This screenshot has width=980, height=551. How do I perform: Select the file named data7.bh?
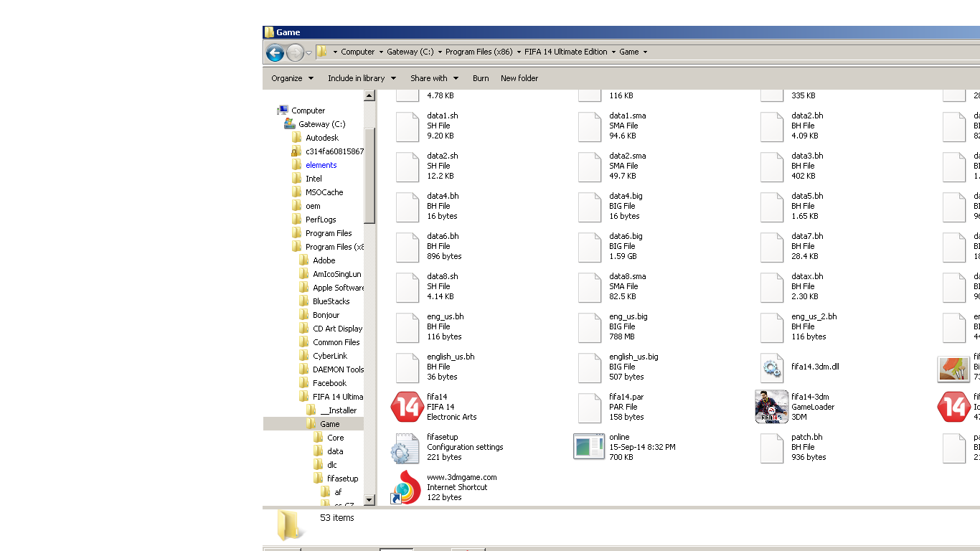pyautogui.click(x=807, y=236)
